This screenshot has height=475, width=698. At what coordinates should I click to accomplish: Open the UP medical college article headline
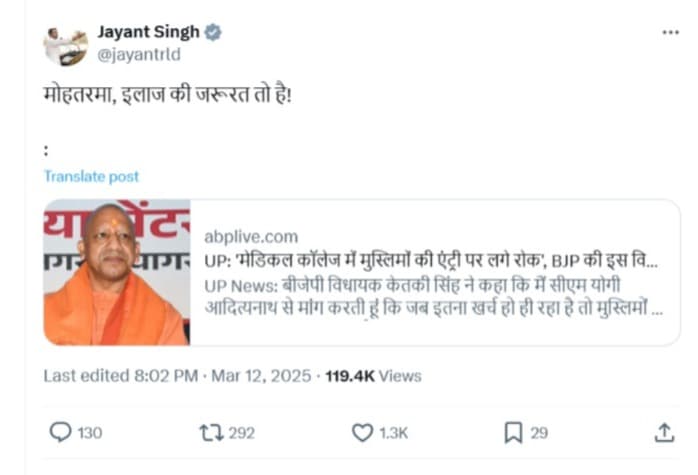(x=432, y=261)
